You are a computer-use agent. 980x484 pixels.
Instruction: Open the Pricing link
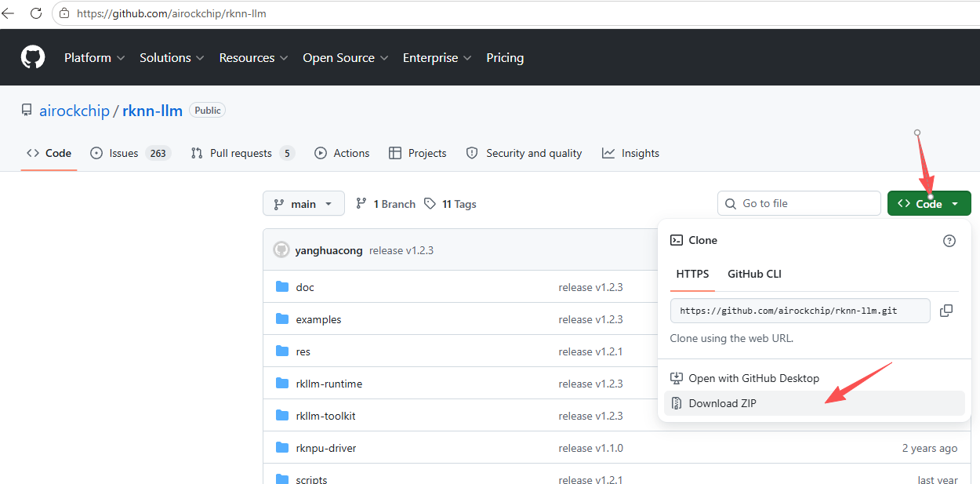(505, 57)
